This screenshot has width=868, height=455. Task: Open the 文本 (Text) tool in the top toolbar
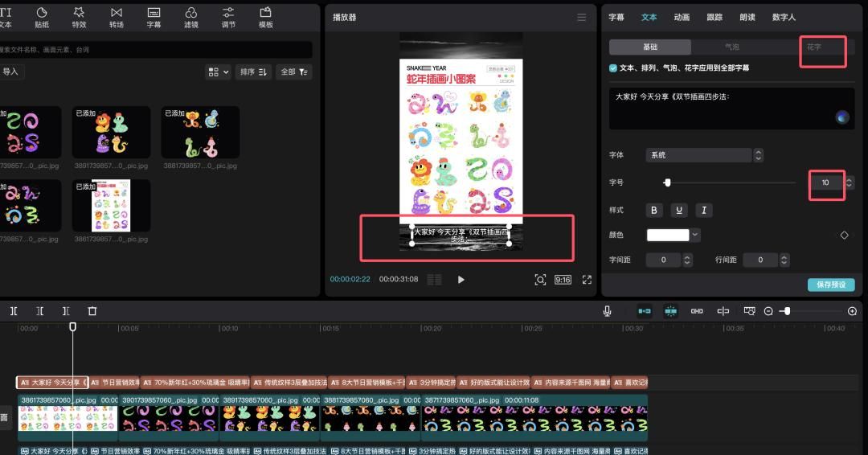[x=5, y=17]
